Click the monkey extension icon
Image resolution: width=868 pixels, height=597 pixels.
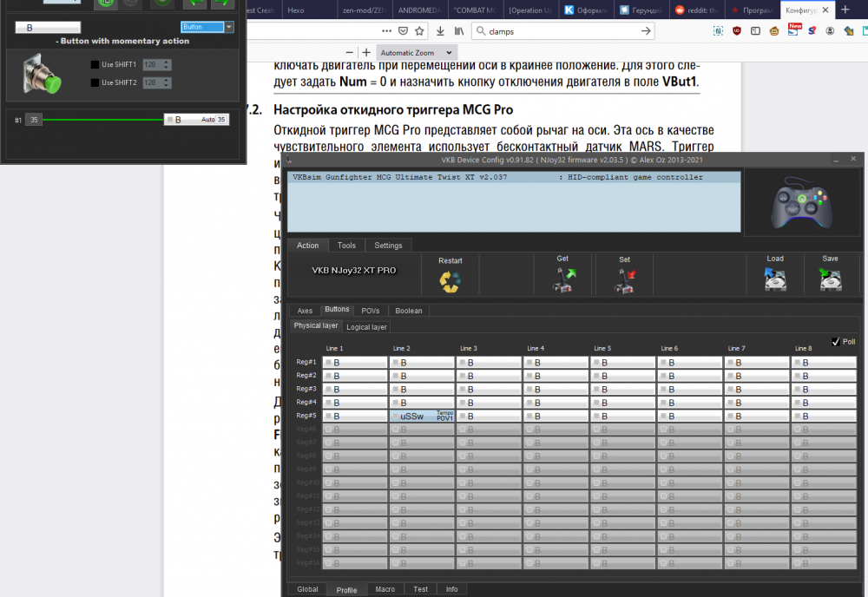[774, 31]
